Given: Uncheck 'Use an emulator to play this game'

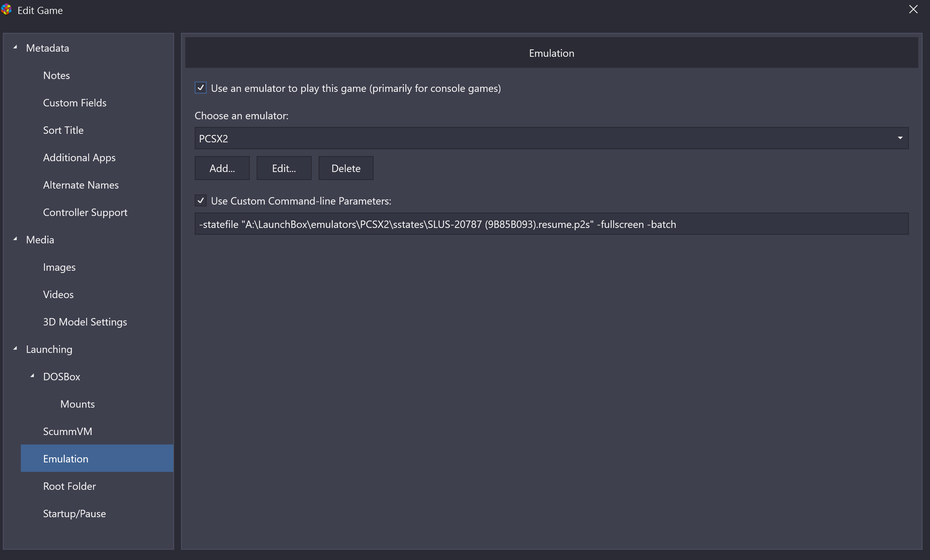Looking at the screenshot, I should 200,88.
